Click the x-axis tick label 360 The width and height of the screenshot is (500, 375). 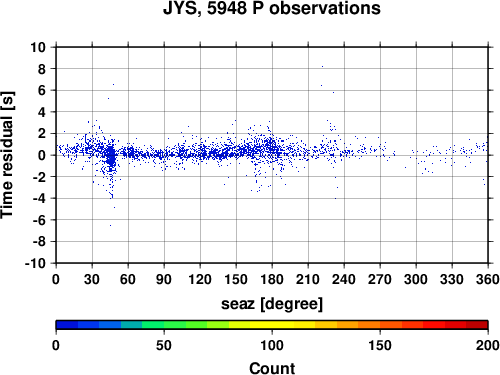[488, 279]
